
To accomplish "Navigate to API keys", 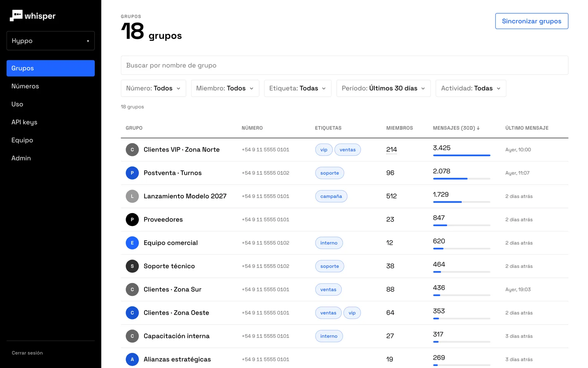I will click(51, 122).
